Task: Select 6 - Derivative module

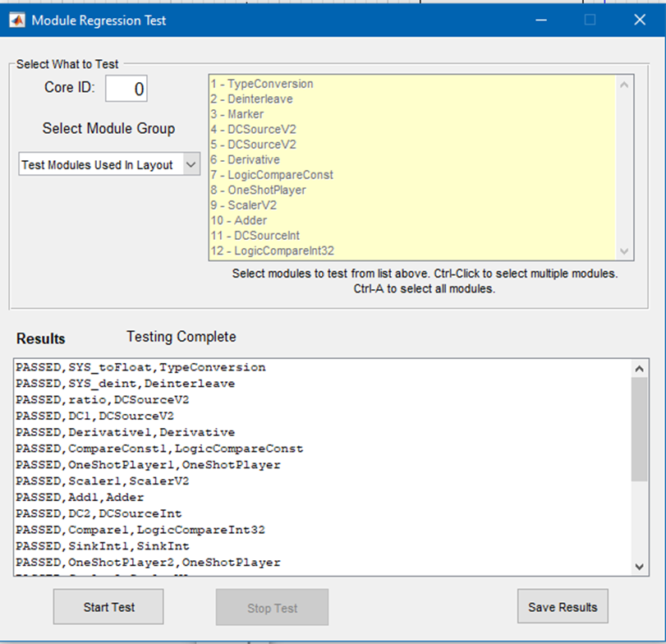Action: [245, 159]
